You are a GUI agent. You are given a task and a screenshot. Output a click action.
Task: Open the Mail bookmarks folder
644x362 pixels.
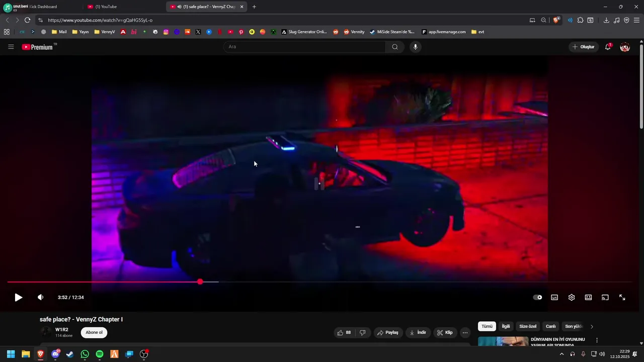coord(59,32)
